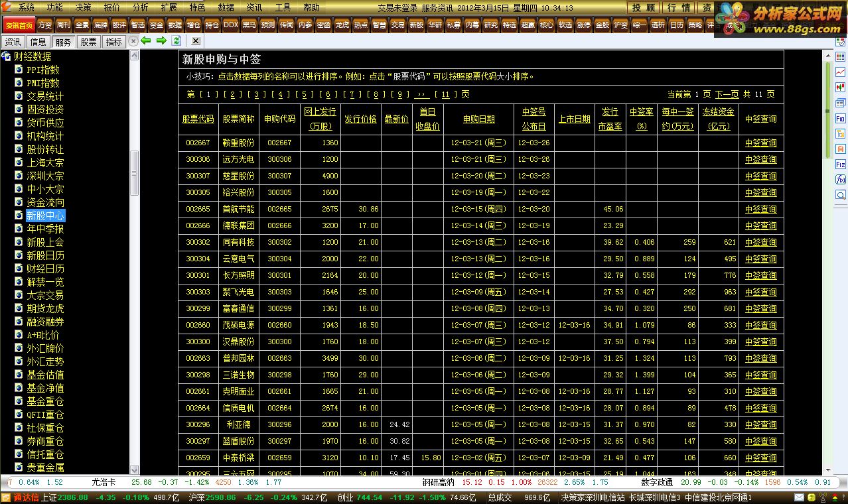This screenshot has height=504, width=848.
Task: Open the 帮助 menu
Action: click(x=311, y=8)
